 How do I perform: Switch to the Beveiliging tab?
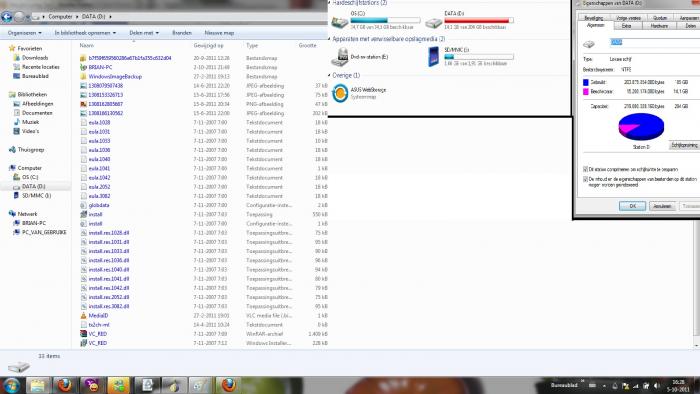click(x=593, y=18)
